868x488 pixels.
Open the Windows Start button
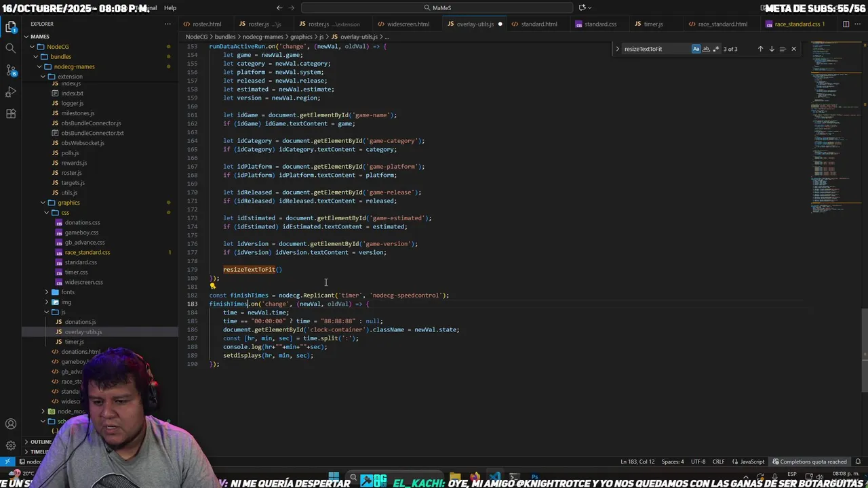[334, 477]
